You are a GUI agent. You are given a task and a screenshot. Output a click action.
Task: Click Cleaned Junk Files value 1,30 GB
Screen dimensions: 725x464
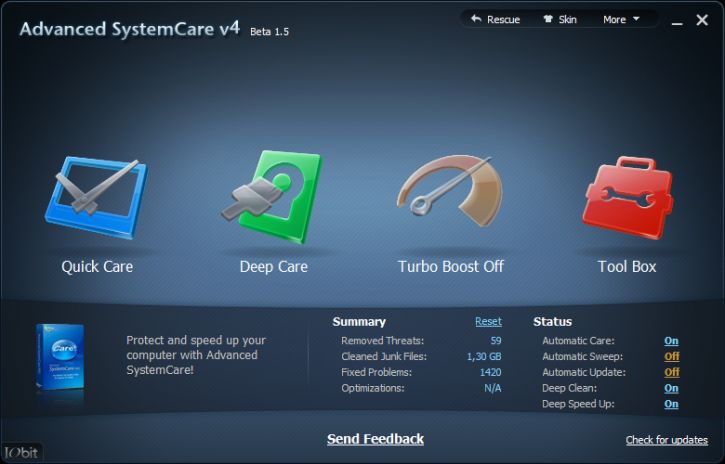click(484, 357)
